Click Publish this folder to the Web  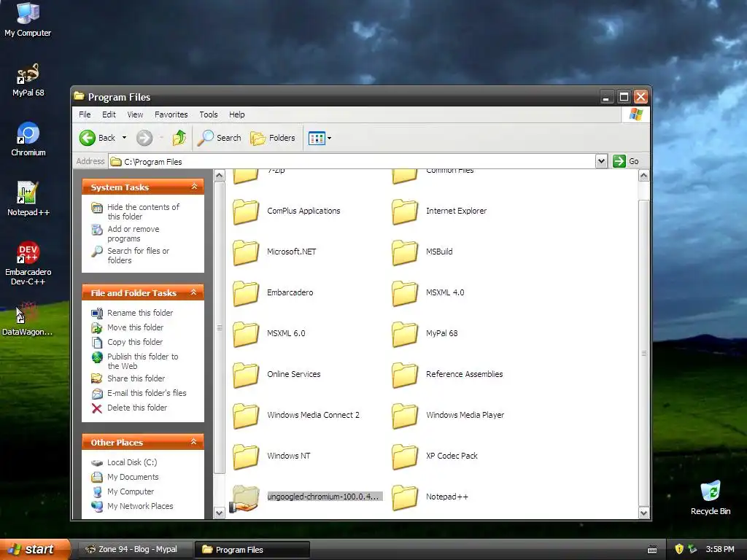[x=142, y=362]
